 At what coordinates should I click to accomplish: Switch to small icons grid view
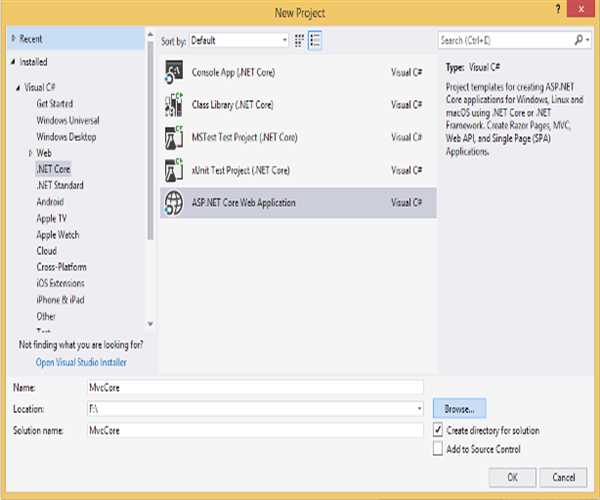pos(299,41)
